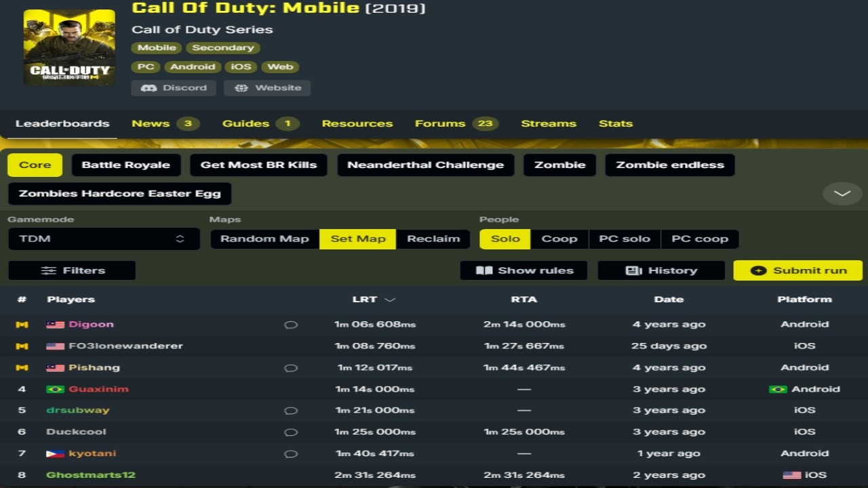The image size is (868, 488).
Task: Click Submit run button
Action: [x=798, y=270]
